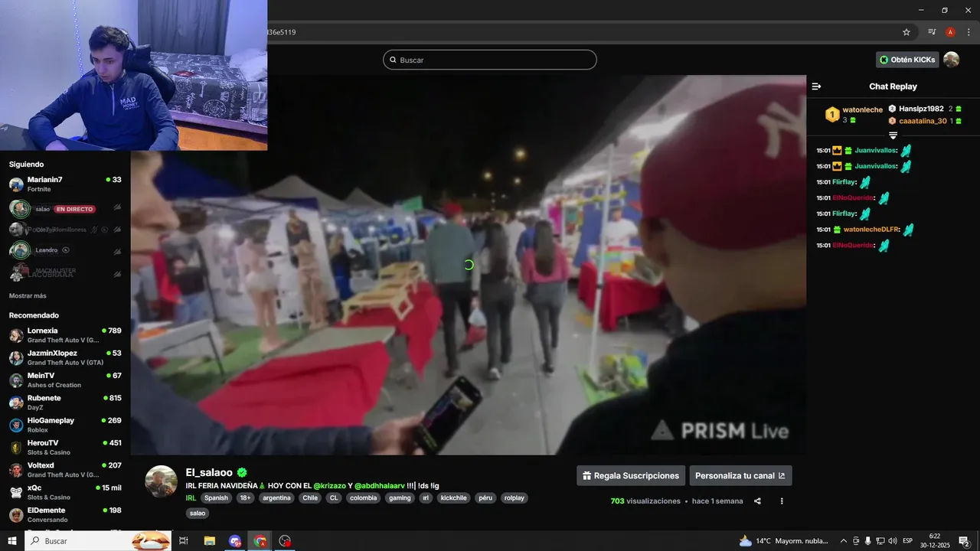Open watonleche top gifter entry

[x=854, y=115]
